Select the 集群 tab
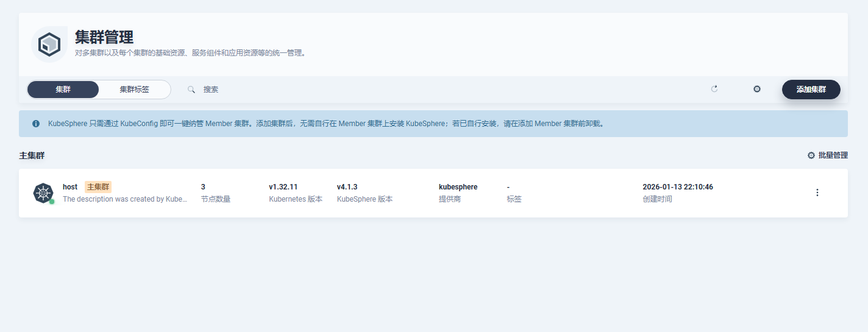Screen dimensions: 868x332 (63, 90)
